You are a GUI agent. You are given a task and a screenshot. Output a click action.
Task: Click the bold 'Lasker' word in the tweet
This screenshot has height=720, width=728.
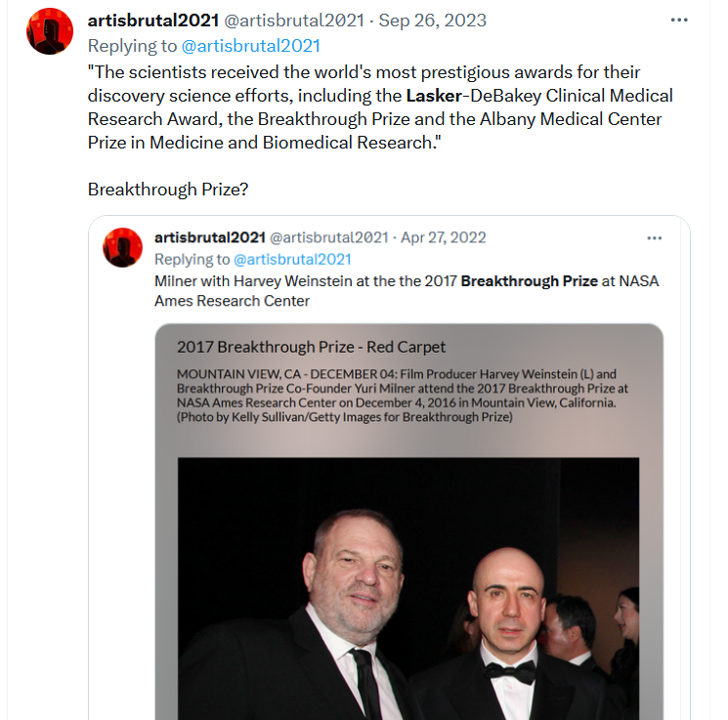[x=434, y=96]
